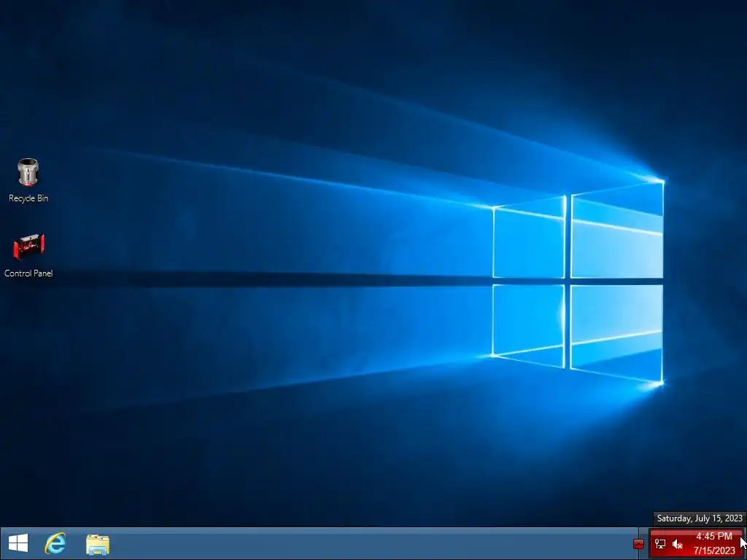The height and width of the screenshot is (560, 747).
Task: Open File Explorer from the taskbar
Action: (98, 544)
